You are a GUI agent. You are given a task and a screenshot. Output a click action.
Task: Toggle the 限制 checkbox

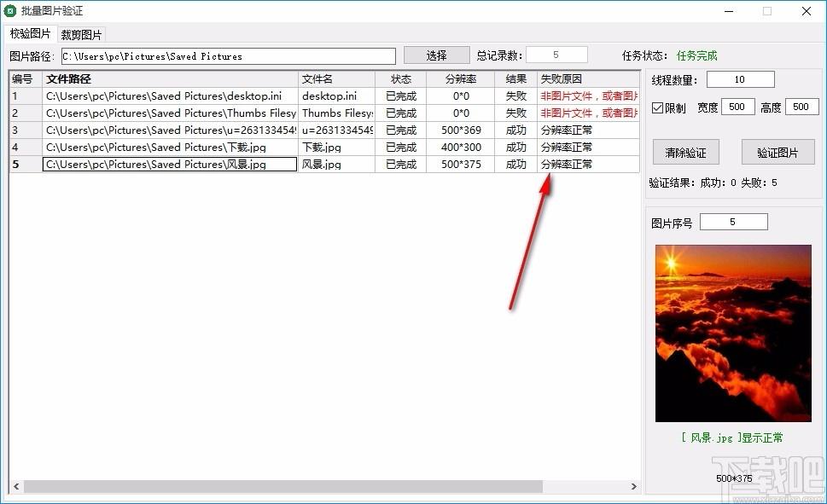tap(657, 107)
